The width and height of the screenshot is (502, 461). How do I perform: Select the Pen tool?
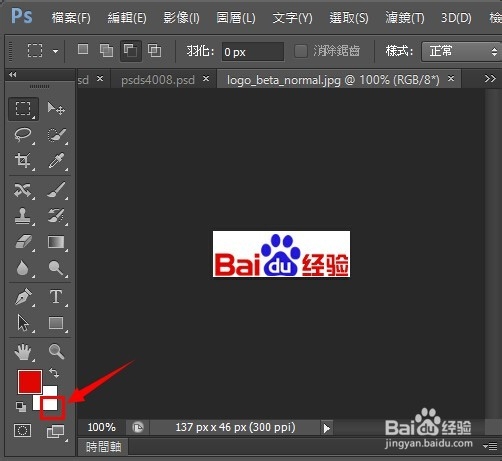(x=23, y=297)
